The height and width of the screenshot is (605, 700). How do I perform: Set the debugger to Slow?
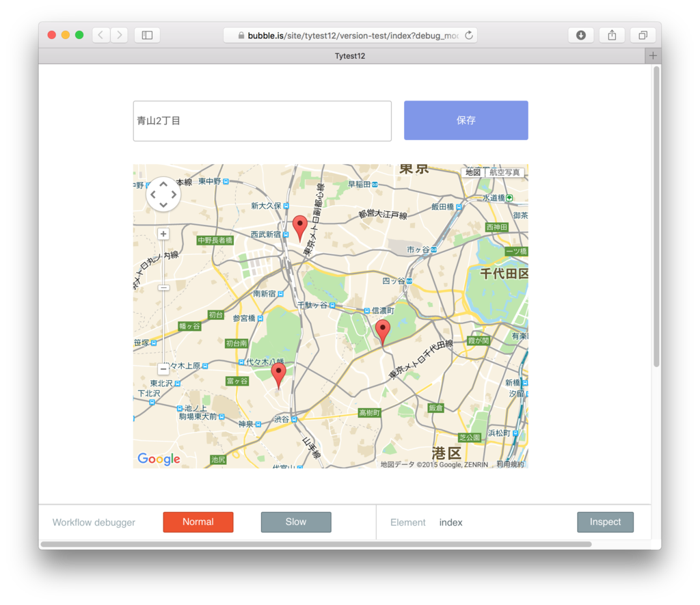[296, 522]
